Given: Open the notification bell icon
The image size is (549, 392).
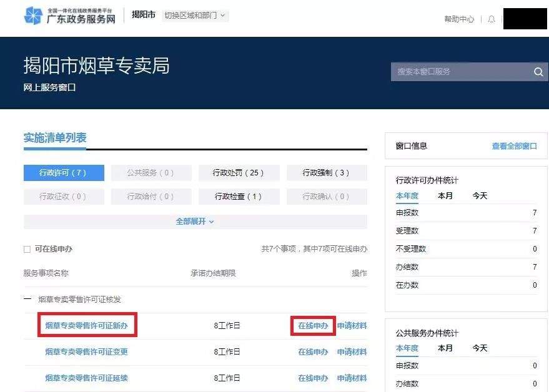Looking at the screenshot, I should pos(492,19).
